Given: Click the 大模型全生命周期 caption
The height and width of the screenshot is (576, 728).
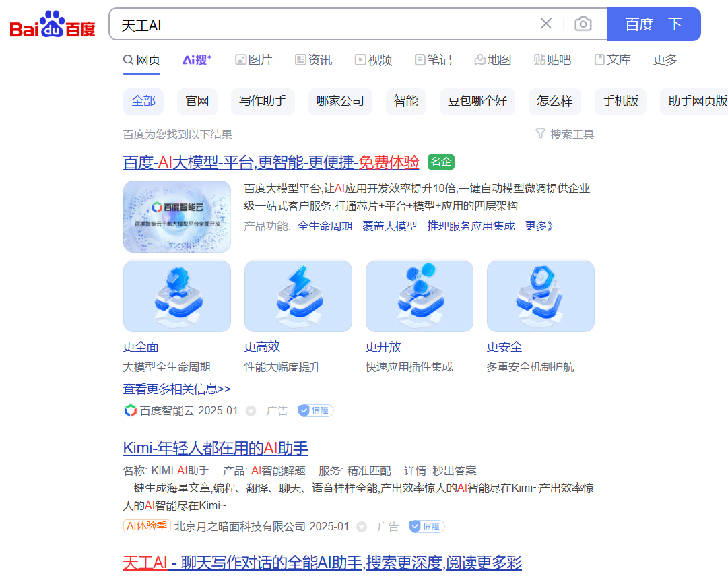Looking at the screenshot, I should coord(166,367).
